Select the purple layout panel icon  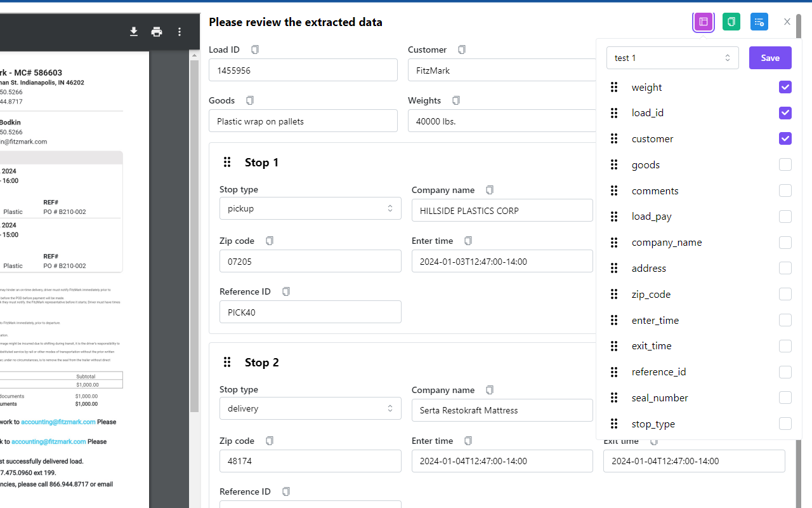point(704,22)
